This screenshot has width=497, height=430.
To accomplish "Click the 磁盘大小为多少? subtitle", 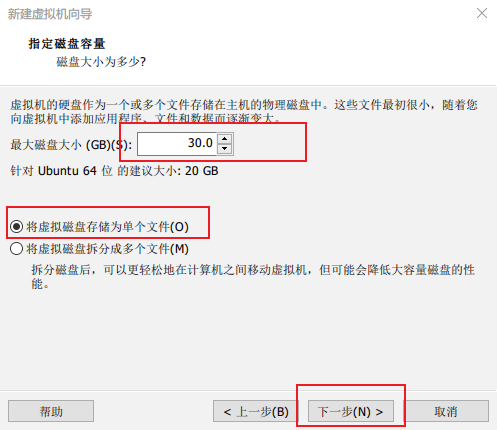I will [x=101, y=62].
